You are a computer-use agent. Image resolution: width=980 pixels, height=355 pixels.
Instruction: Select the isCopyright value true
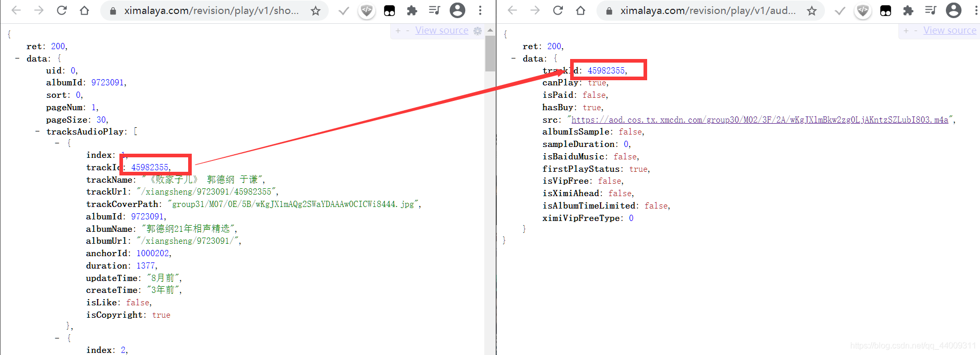[x=161, y=315]
